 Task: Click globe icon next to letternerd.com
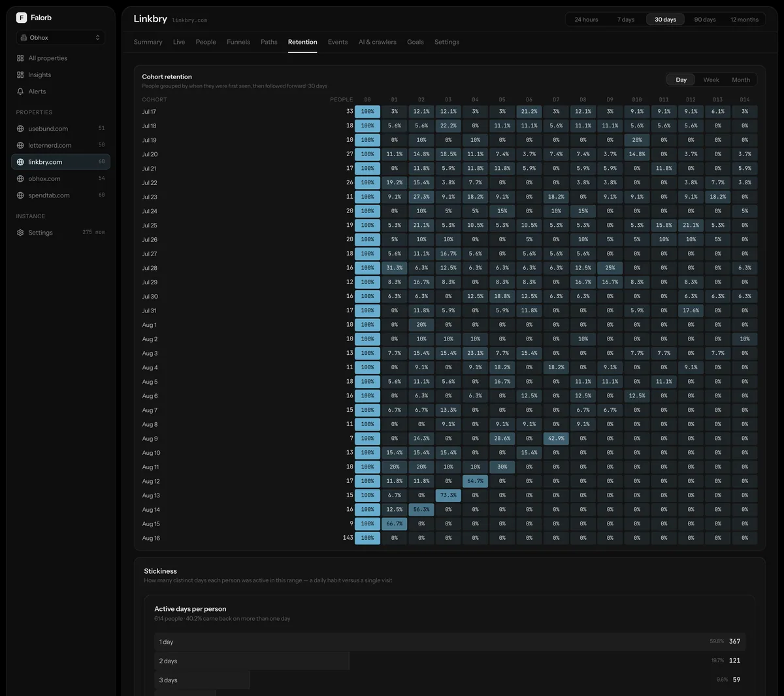point(20,145)
